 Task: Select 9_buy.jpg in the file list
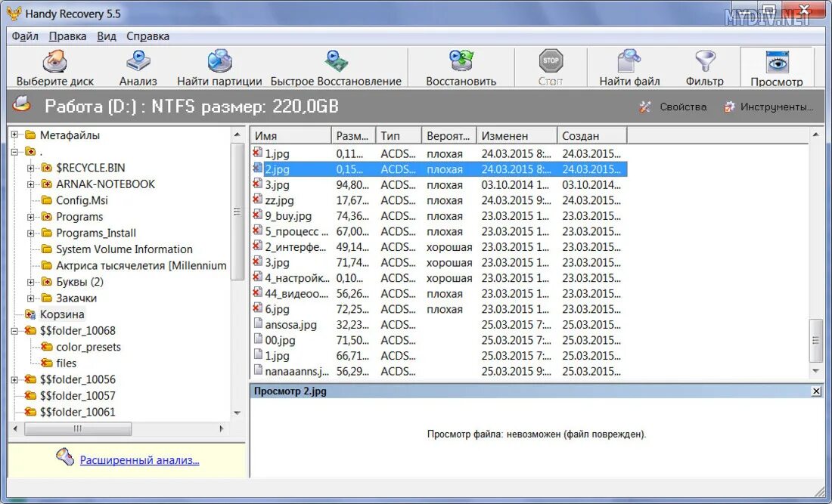click(x=439, y=215)
